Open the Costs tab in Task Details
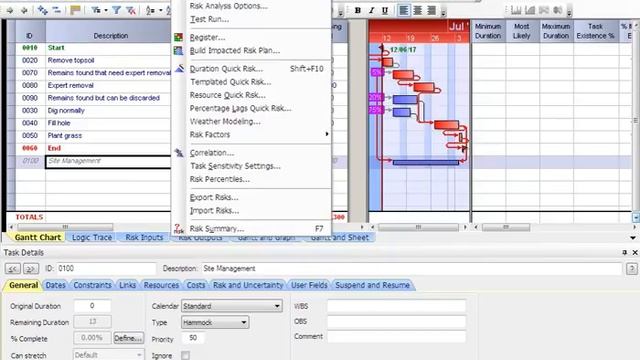 click(196, 285)
